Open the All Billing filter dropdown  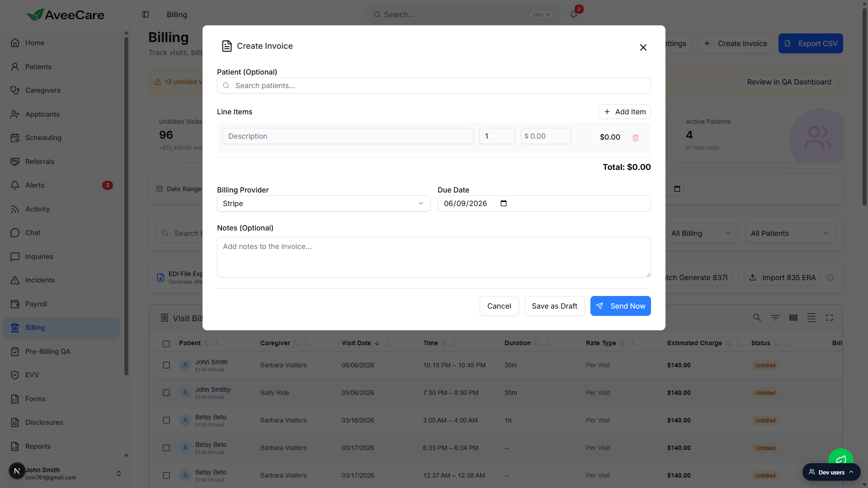tap(701, 234)
